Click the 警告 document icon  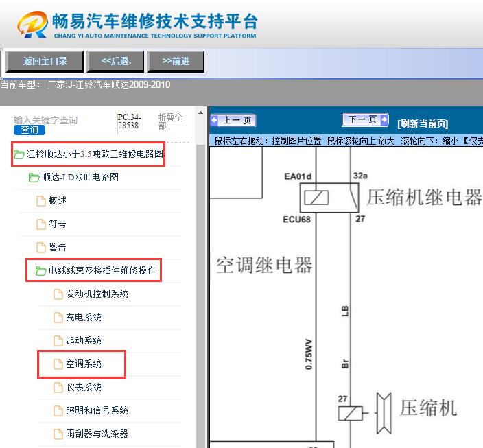[x=41, y=248]
